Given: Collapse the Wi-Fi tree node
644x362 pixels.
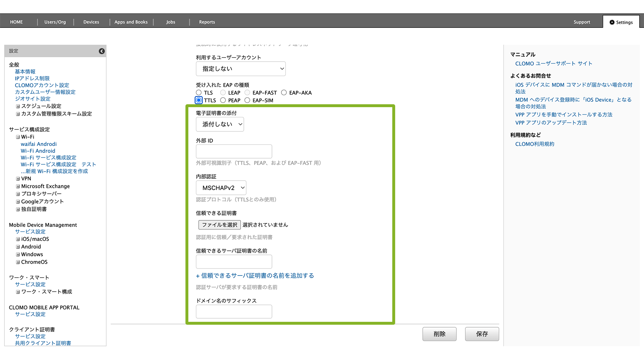Looking at the screenshot, I should pyautogui.click(x=18, y=137).
